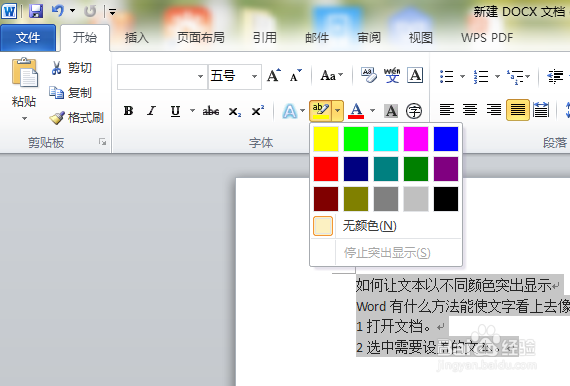570x386 pixels.
Task: Click the Undo arrow icon
Action: coord(58,11)
